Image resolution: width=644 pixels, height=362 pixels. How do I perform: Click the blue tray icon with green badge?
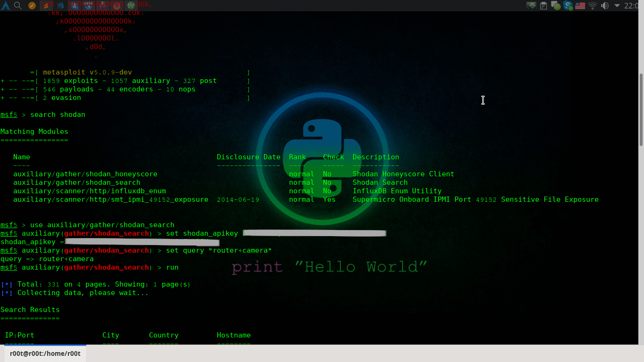coord(568,6)
